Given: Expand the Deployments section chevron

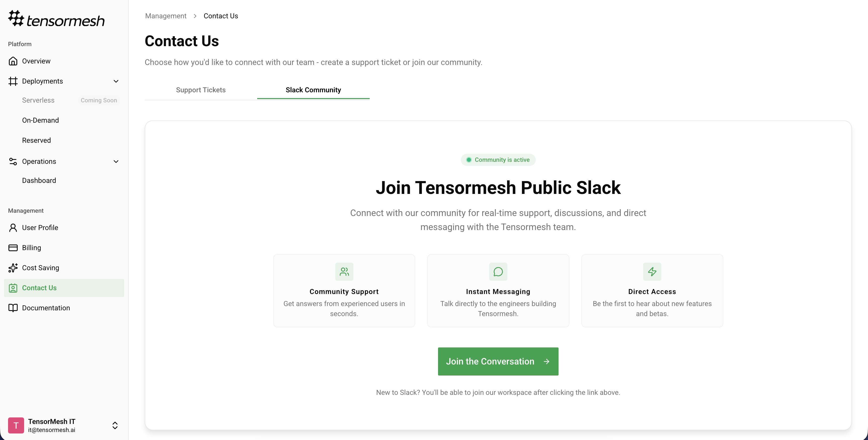Looking at the screenshot, I should point(116,81).
